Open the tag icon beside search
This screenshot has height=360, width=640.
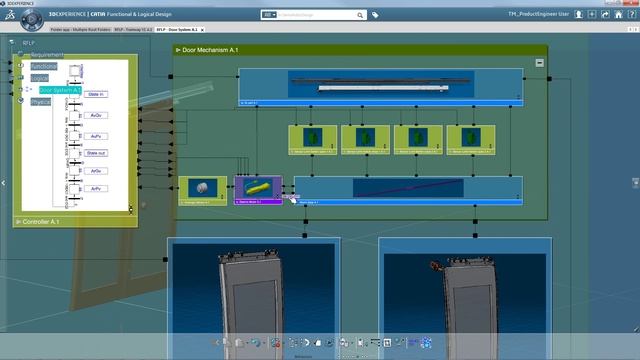375,15
